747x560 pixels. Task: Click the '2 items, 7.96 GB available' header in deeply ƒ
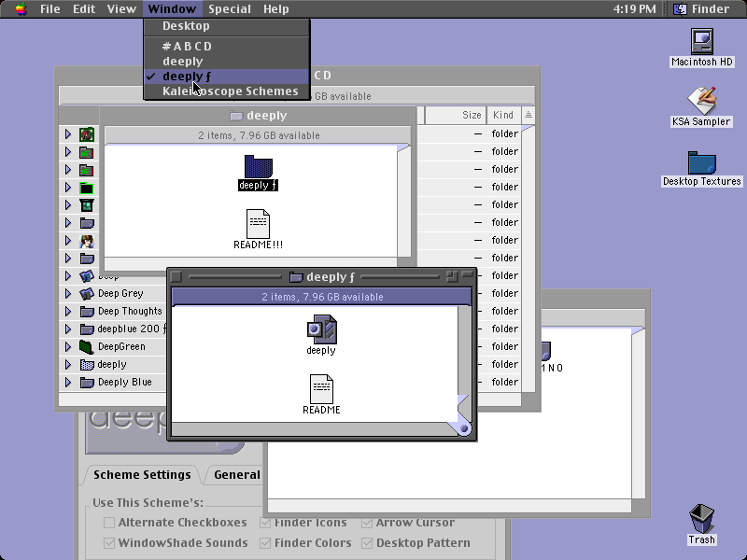click(321, 297)
